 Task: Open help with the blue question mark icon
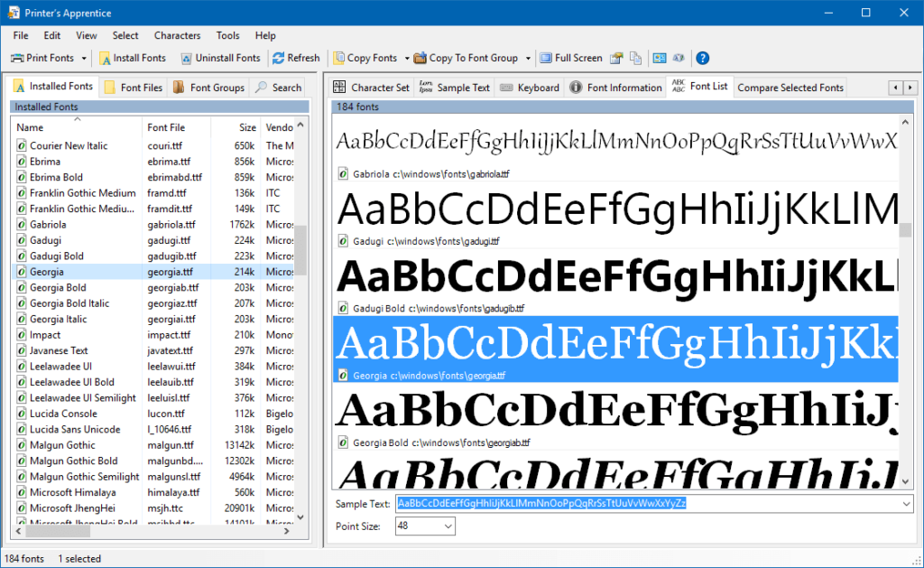point(702,58)
